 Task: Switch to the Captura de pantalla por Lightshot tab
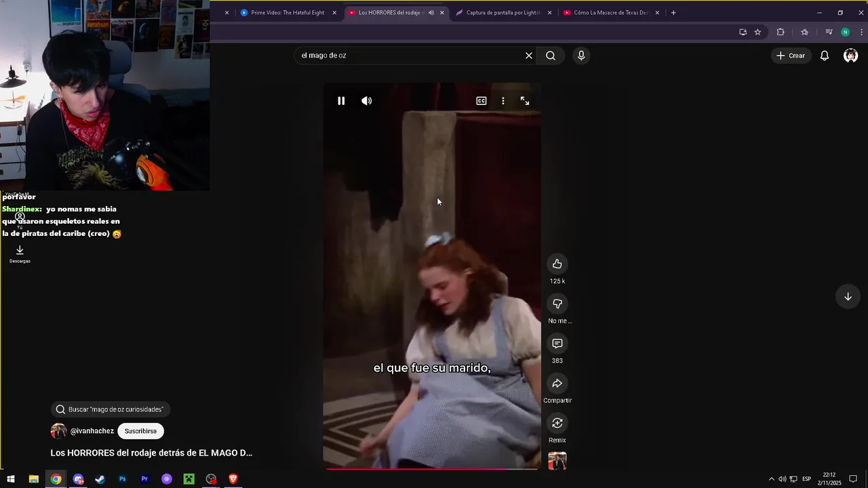coord(503,12)
